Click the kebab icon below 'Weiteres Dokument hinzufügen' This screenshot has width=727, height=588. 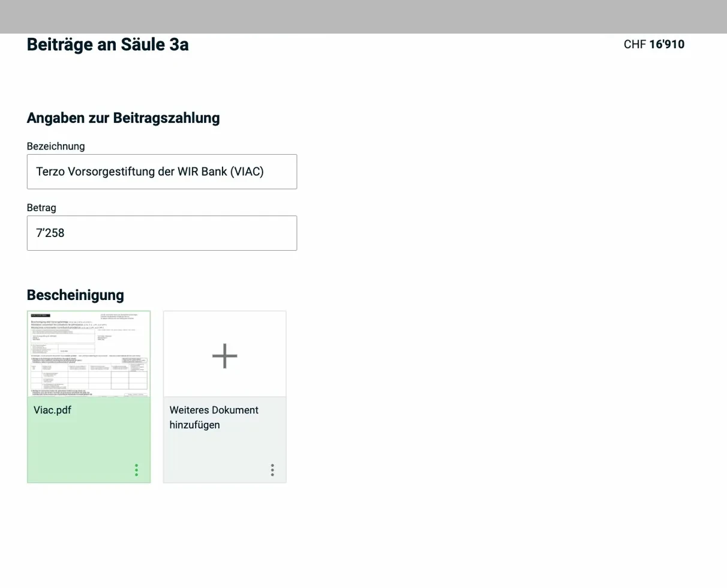pyautogui.click(x=272, y=470)
